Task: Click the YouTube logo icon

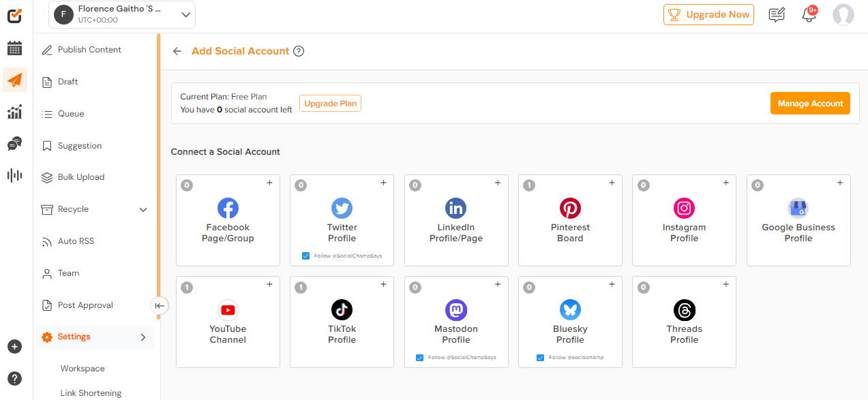Action: pos(228,310)
